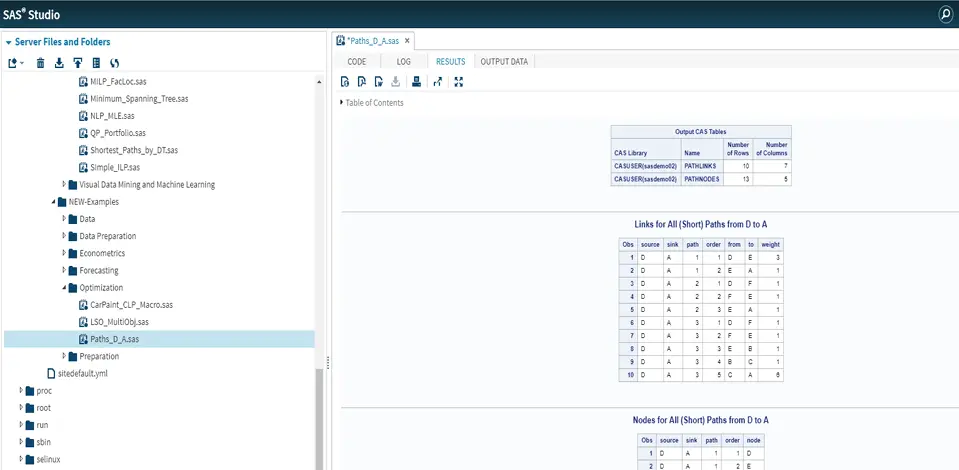959x470 pixels.
Task: Close the Paths_D_A.sas tab
Action: pyautogui.click(x=407, y=41)
